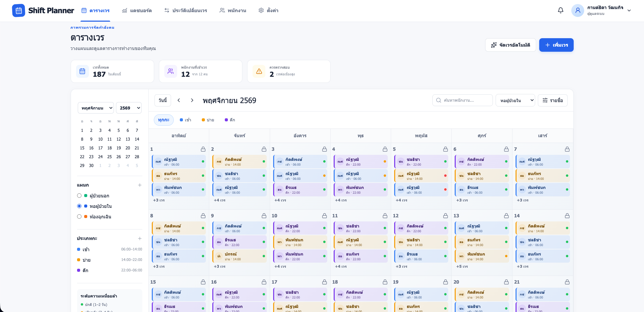This screenshot has height=312, width=644.
Task: Select date 18 in mini calendar
Action: pyautogui.click(x=110, y=148)
